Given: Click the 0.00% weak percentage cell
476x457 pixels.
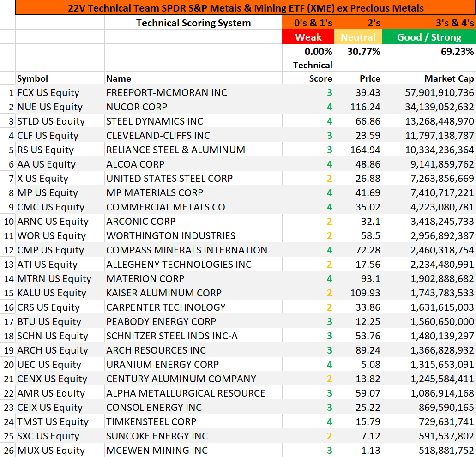Looking at the screenshot, I should click(308, 51).
